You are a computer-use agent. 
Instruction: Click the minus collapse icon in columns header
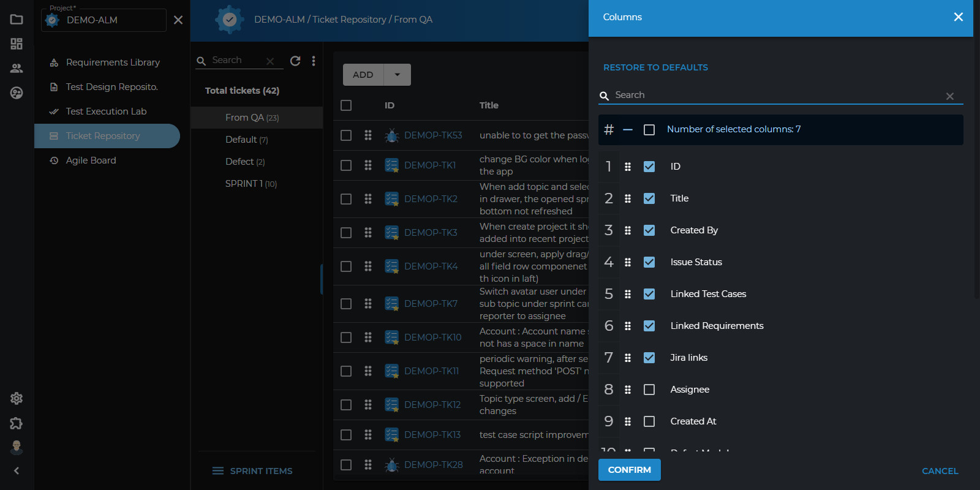[x=628, y=130]
